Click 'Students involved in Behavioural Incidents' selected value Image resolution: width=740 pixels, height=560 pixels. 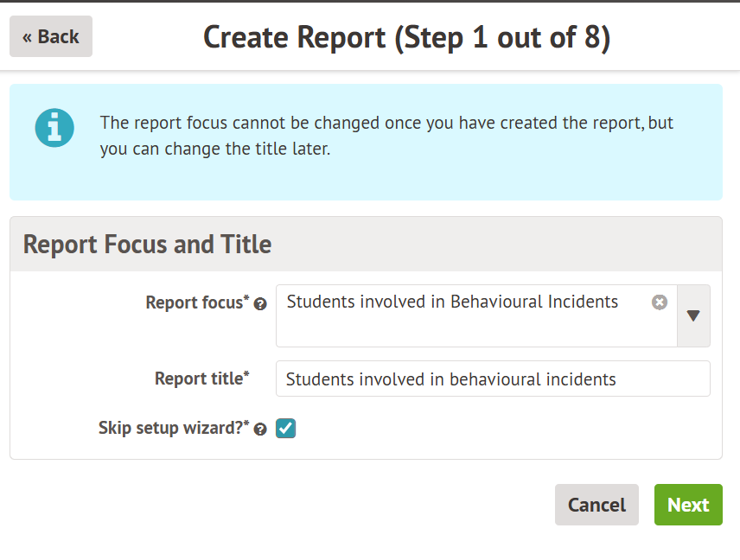(452, 302)
